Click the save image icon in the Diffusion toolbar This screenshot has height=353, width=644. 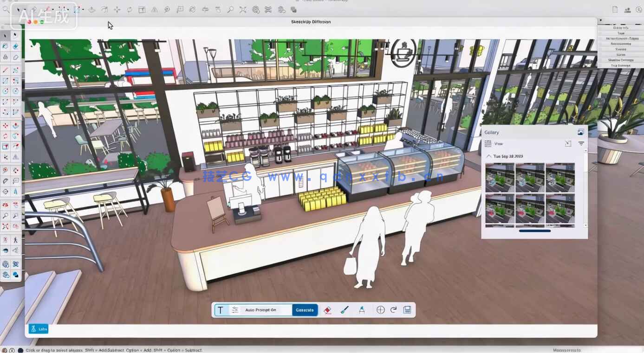coord(407,309)
